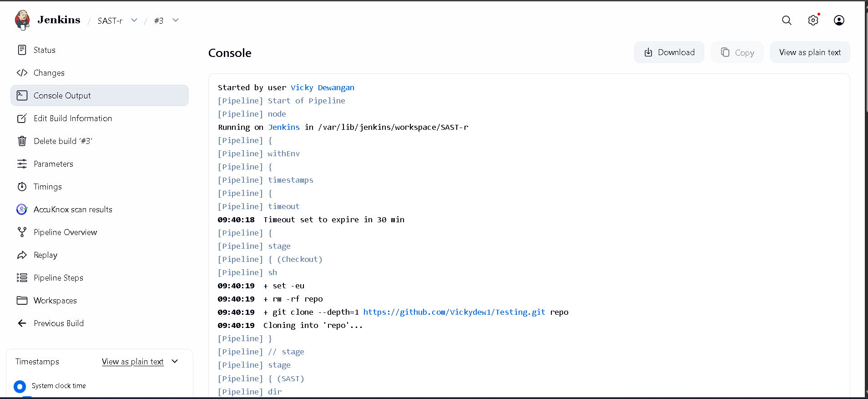This screenshot has width=868, height=399.
Task: Expand the SAST-r breadcrumb dropdown
Action: [x=134, y=20]
